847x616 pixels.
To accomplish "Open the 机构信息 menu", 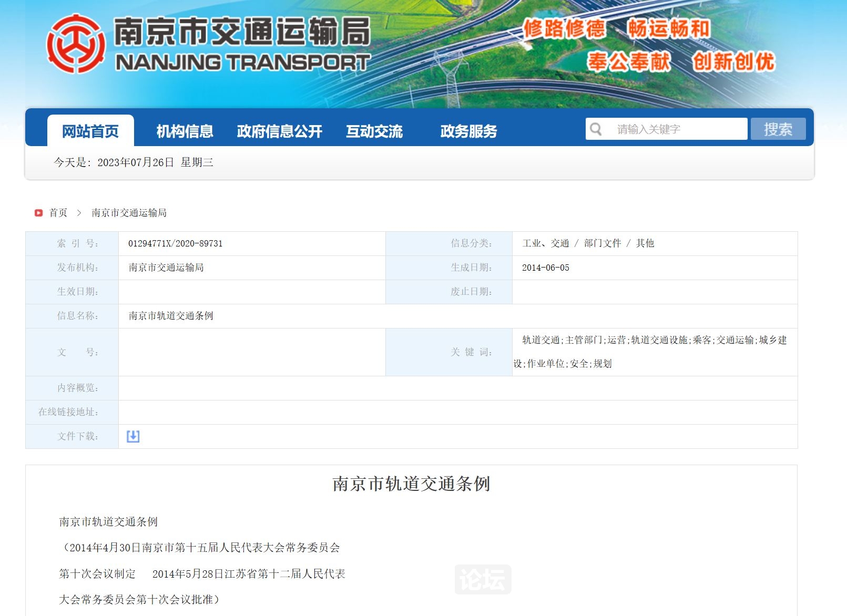I will coord(185,131).
